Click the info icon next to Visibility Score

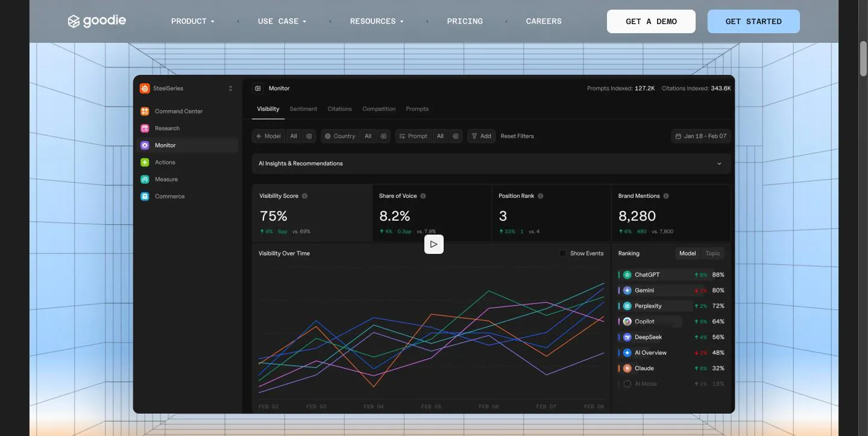(x=304, y=196)
